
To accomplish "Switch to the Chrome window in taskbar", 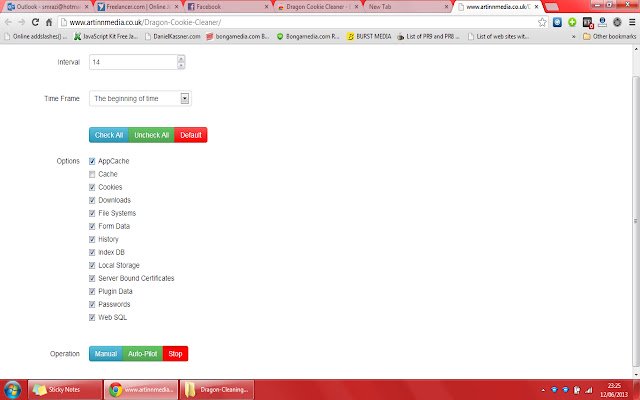I will [141, 389].
